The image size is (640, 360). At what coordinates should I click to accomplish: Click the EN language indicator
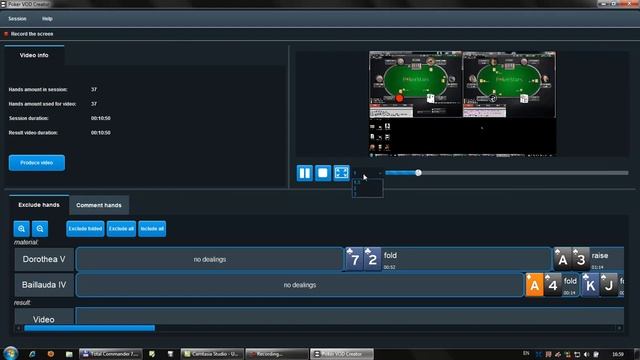coord(526,353)
